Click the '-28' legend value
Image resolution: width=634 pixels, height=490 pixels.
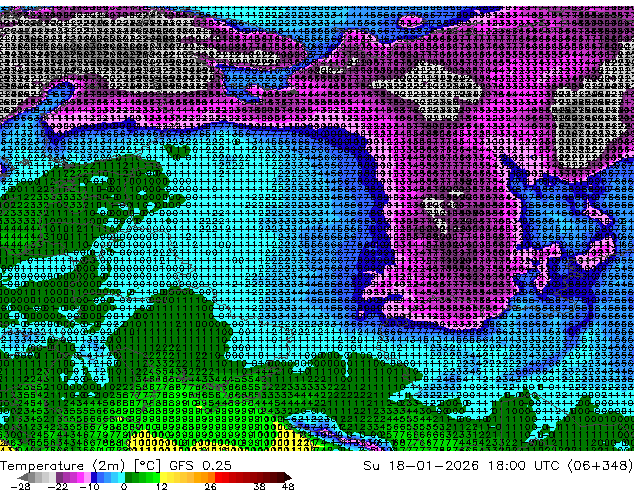click(x=20, y=486)
